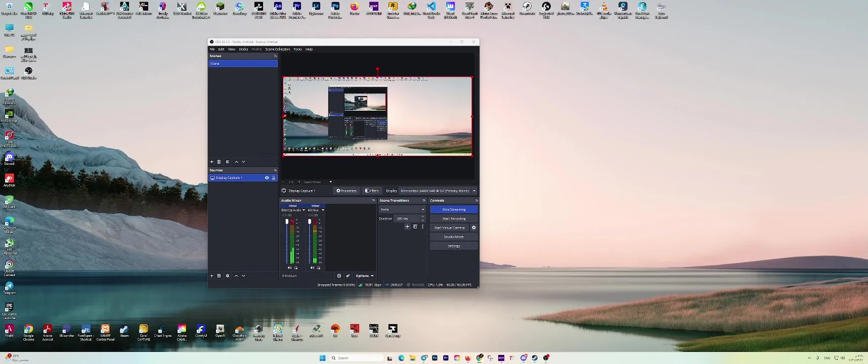
Task: Click Start Recording button
Action: coord(454,218)
